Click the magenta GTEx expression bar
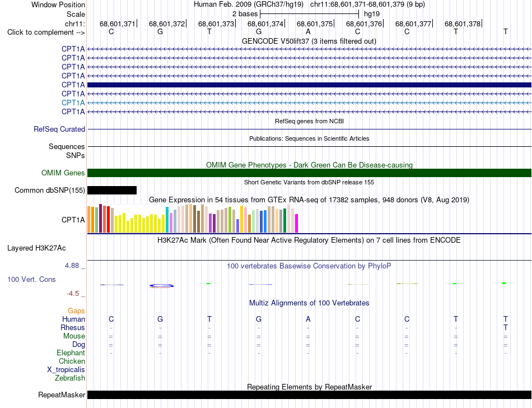Viewport: 532px width, 408px height. click(x=297, y=224)
